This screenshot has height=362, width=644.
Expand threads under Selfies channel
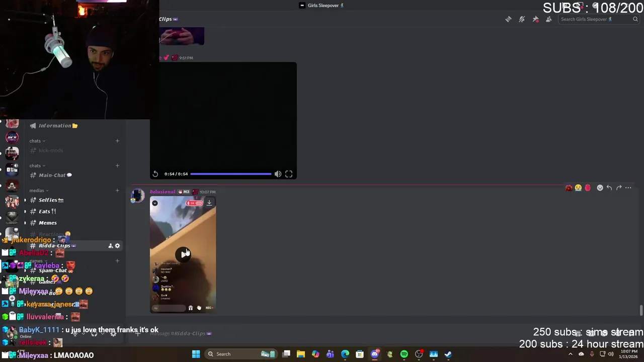25,200
